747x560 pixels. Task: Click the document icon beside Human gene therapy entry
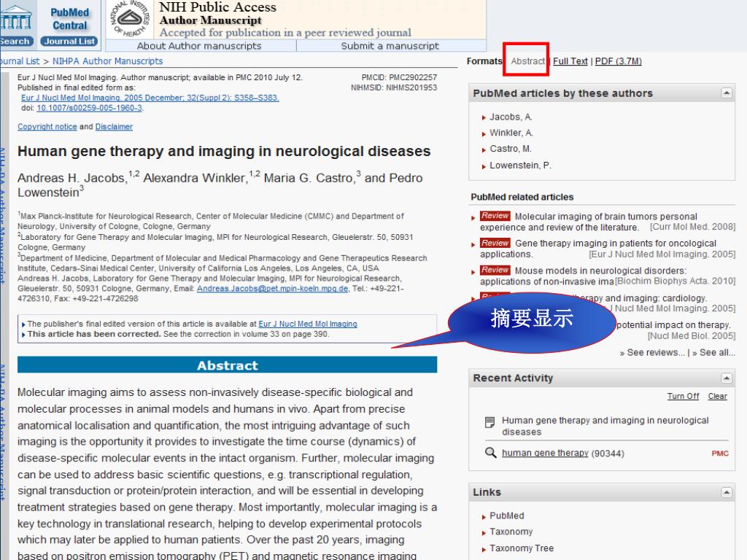pos(489,422)
